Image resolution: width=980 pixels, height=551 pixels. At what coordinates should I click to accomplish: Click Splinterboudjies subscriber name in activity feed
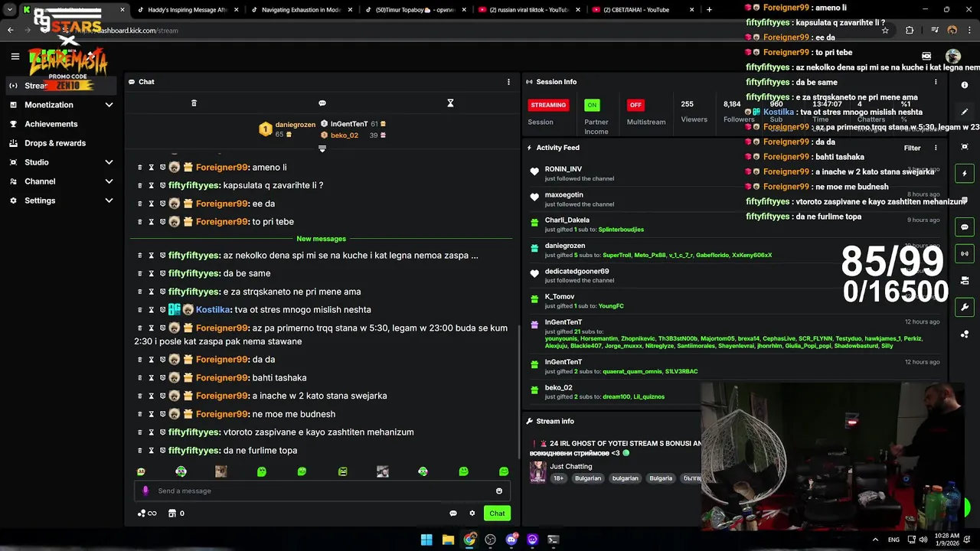coord(621,230)
